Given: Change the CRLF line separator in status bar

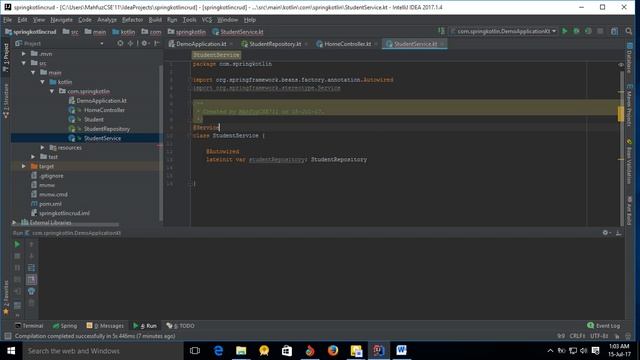Looking at the screenshot, I should [578, 336].
